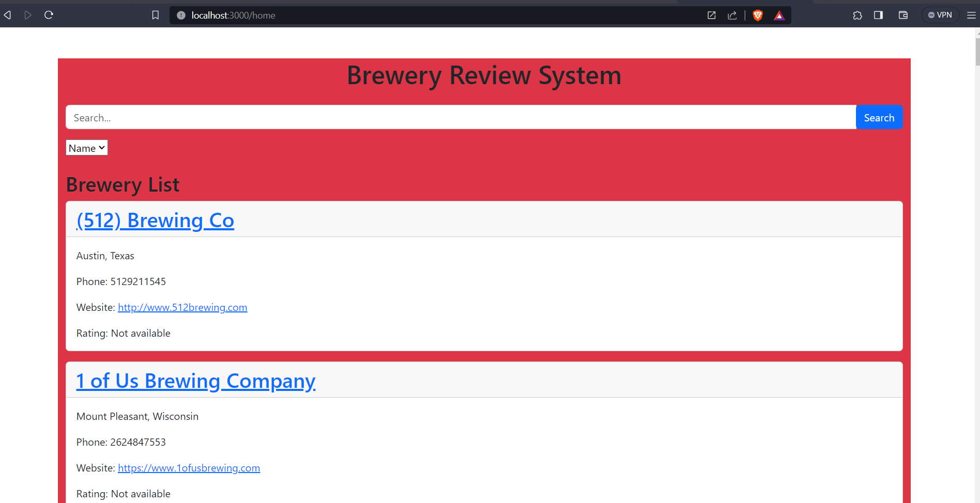The width and height of the screenshot is (980, 503).
Task: Click the share icon
Action: (x=732, y=15)
